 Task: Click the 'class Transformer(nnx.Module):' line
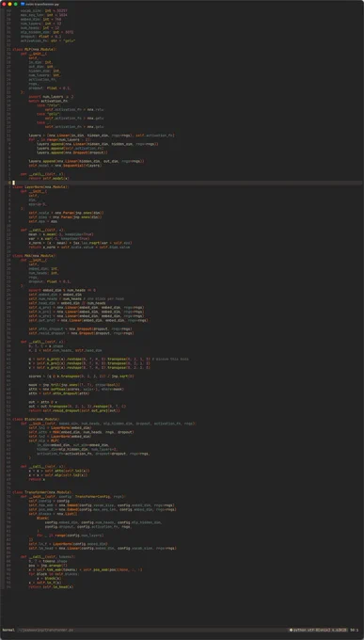coord(43,492)
